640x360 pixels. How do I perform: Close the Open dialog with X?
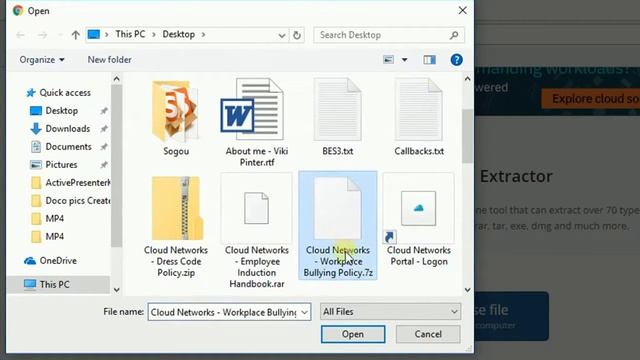point(462,11)
